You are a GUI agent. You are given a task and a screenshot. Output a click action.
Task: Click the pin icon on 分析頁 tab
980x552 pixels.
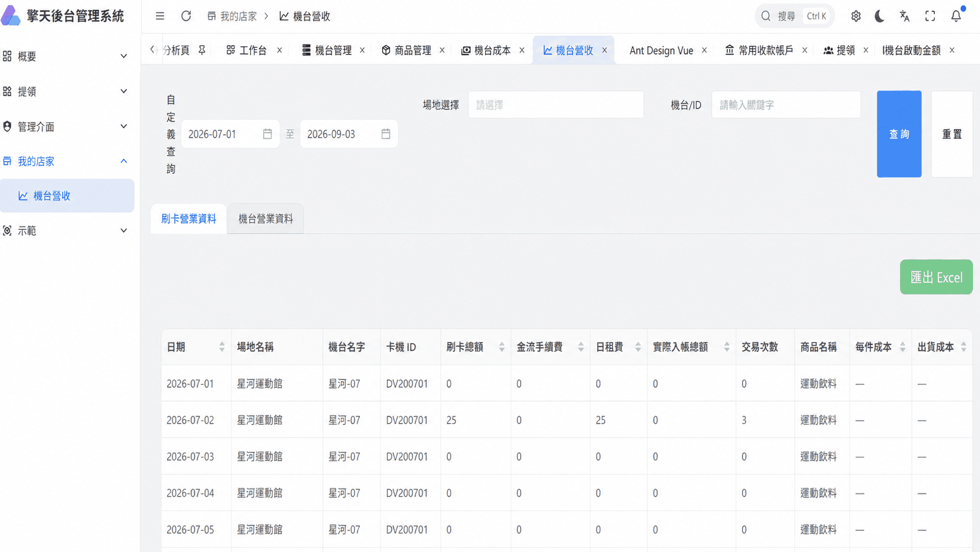[x=202, y=50]
